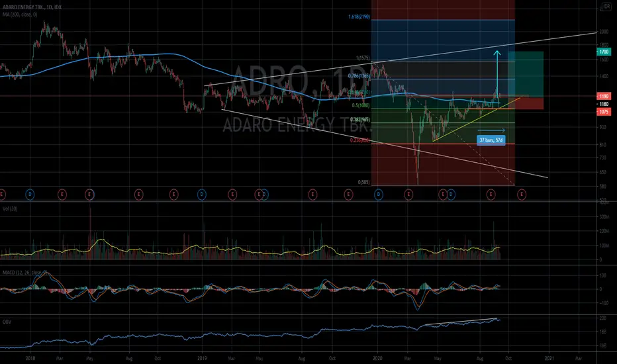Image resolution: width=617 pixels, height=364 pixels.
Task: Select the MA (200, close, 0) indicator legend
Action: click(20, 15)
